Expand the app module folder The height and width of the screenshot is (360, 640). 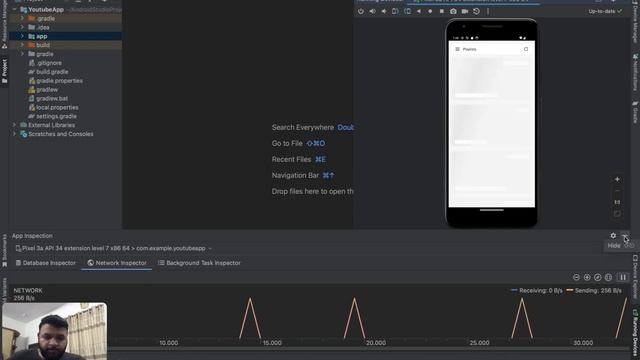(x=22, y=36)
